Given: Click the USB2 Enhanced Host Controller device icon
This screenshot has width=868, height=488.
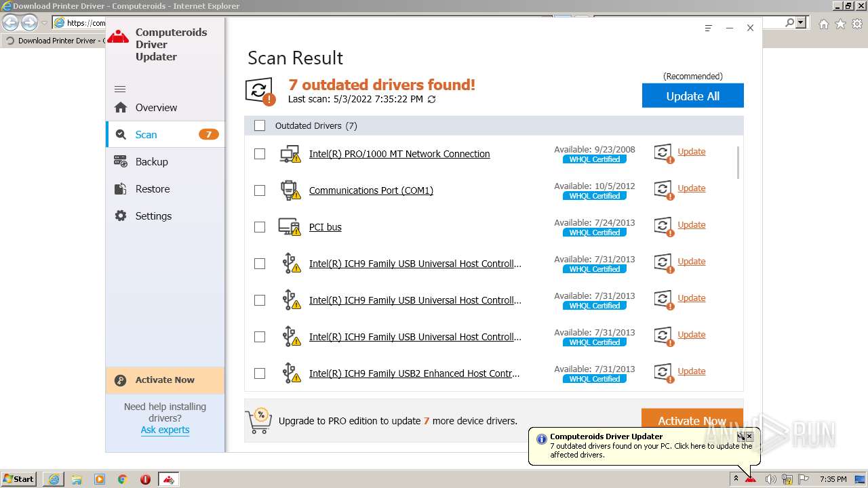Looking at the screenshot, I should click(291, 373).
